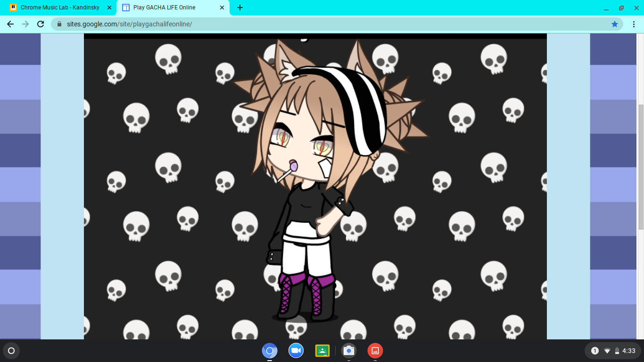Image resolution: width=644 pixels, height=362 pixels.
Task: Close the Play GACHA LIFE Online tab
Action: [222, 8]
